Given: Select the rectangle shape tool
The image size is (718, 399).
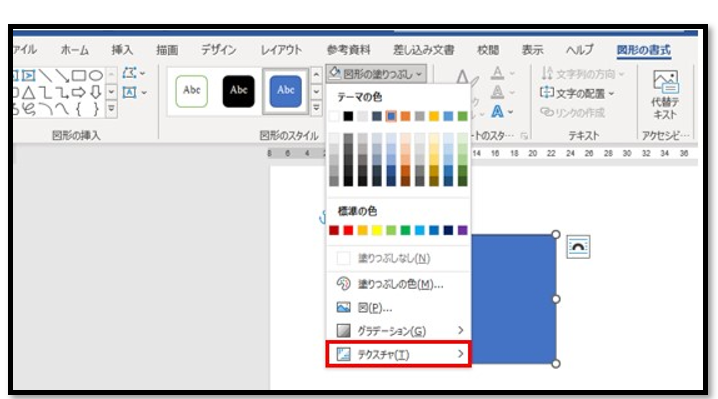Looking at the screenshot, I should (x=78, y=75).
